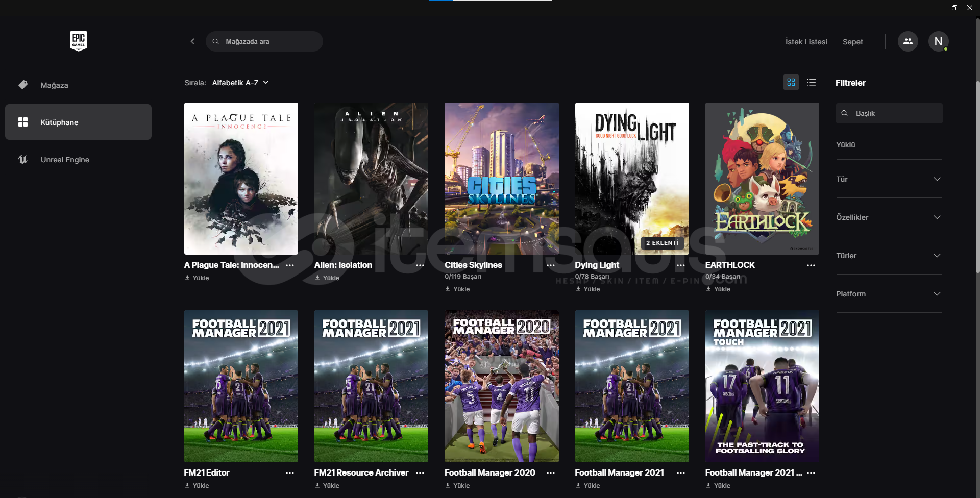Switch to list view
Image resolution: width=980 pixels, height=498 pixels.
coord(811,82)
